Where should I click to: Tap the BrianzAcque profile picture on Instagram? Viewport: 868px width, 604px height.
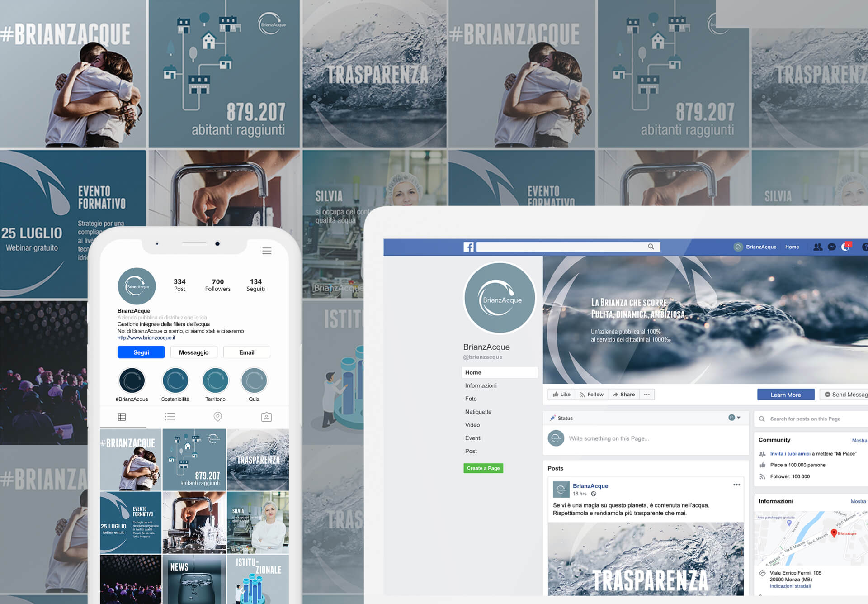click(x=137, y=286)
